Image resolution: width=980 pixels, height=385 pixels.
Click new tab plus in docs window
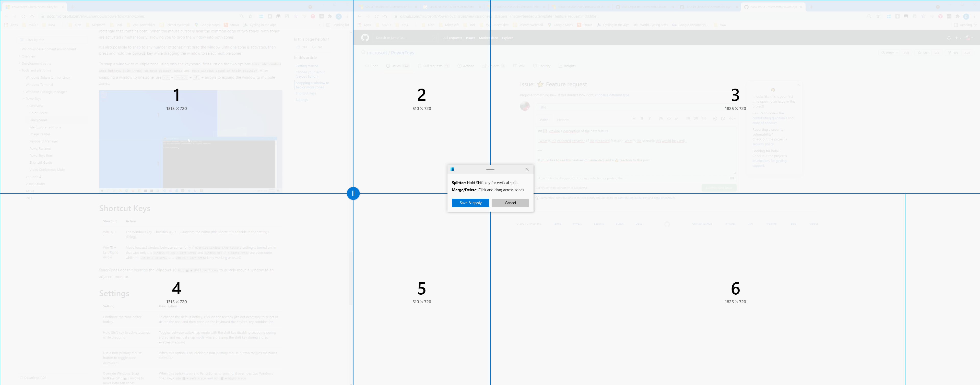pos(73,7)
